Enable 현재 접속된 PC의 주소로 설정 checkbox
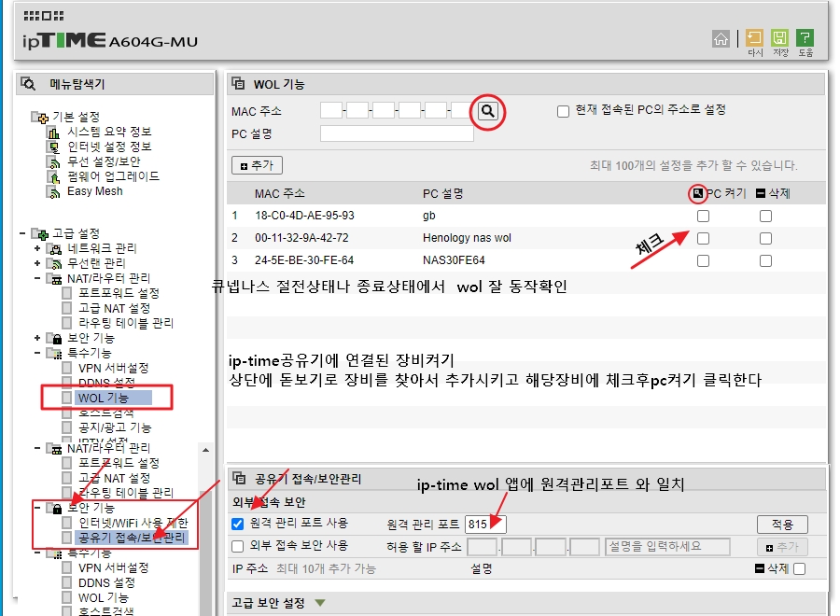The width and height of the screenshot is (840, 616). click(563, 111)
